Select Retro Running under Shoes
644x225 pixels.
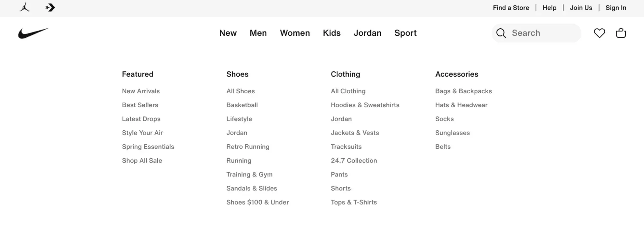248,147
